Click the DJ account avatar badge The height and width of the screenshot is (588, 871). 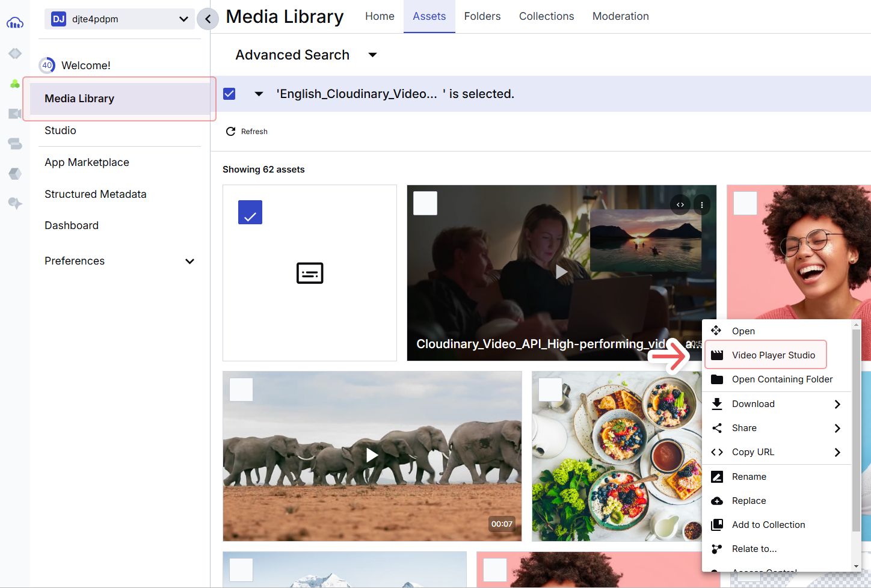58,19
